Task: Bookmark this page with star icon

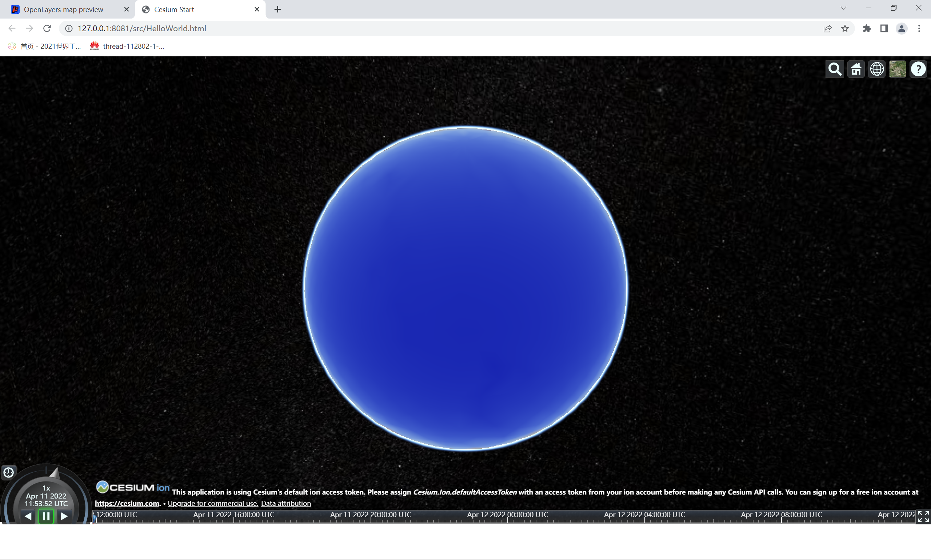Action: pos(845,28)
